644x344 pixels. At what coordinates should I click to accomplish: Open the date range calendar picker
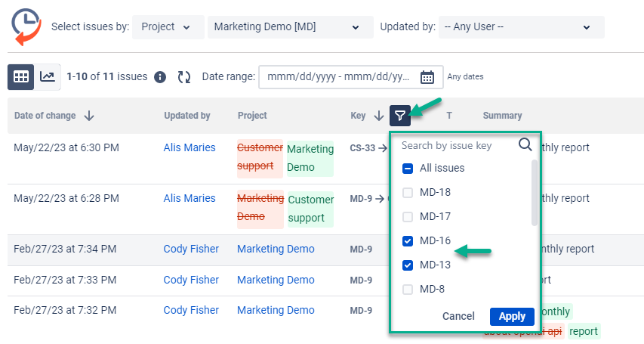[427, 77]
